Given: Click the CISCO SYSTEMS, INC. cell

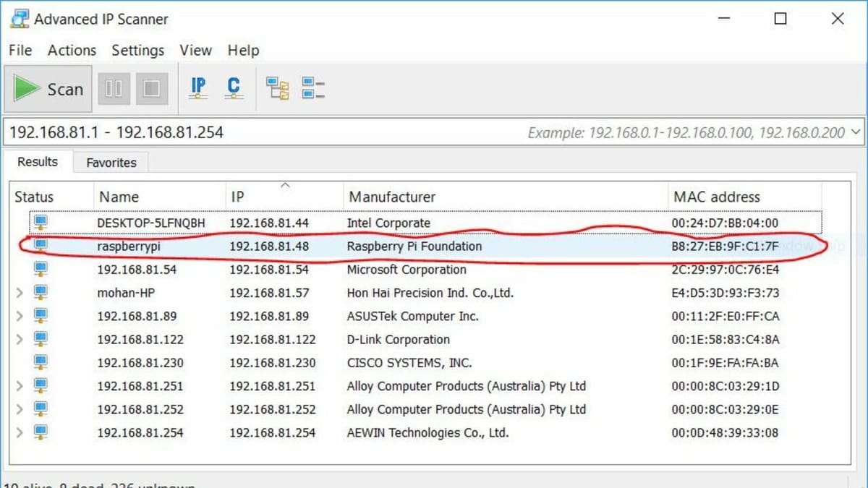Looking at the screenshot, I should 409,363.
